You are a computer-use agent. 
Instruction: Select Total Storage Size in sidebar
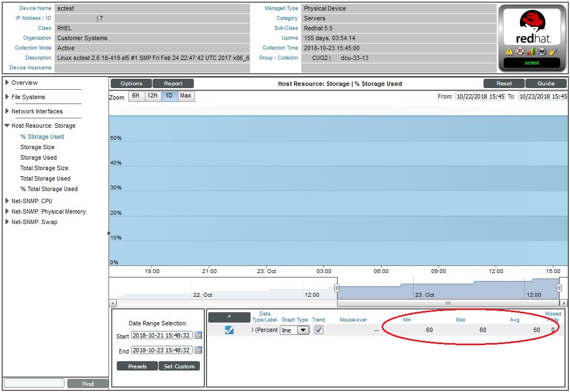(x=44, y=168)
